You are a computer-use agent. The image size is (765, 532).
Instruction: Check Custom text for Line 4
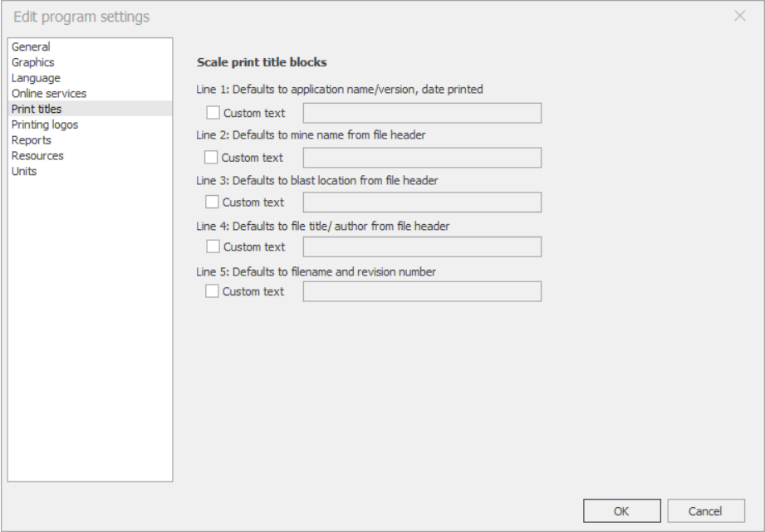click(213, 246)
